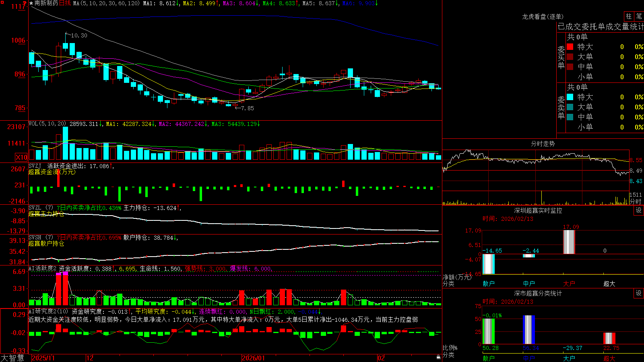Image resolution: width=644 pixels, height=362 pixels.
Task: Click the 12 month marker on the time axis
Action: coord(90,358)
